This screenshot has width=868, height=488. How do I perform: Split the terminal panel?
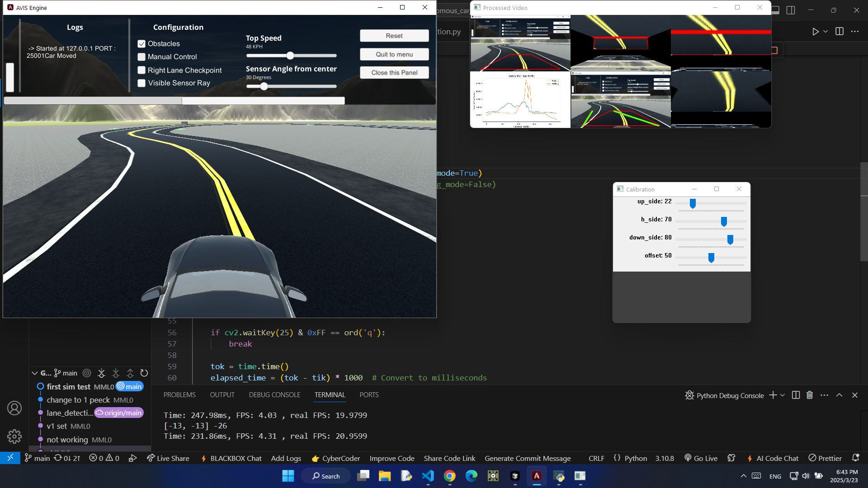(796, 395)
